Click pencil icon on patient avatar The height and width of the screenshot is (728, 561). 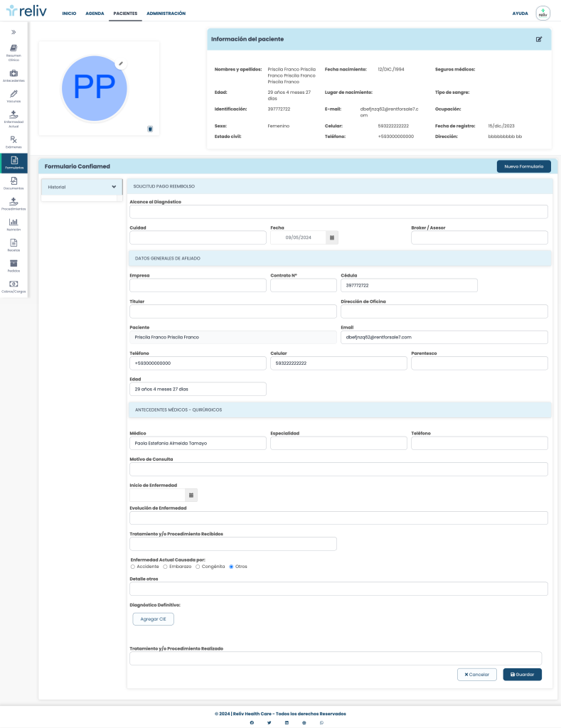tap(121, 63)
